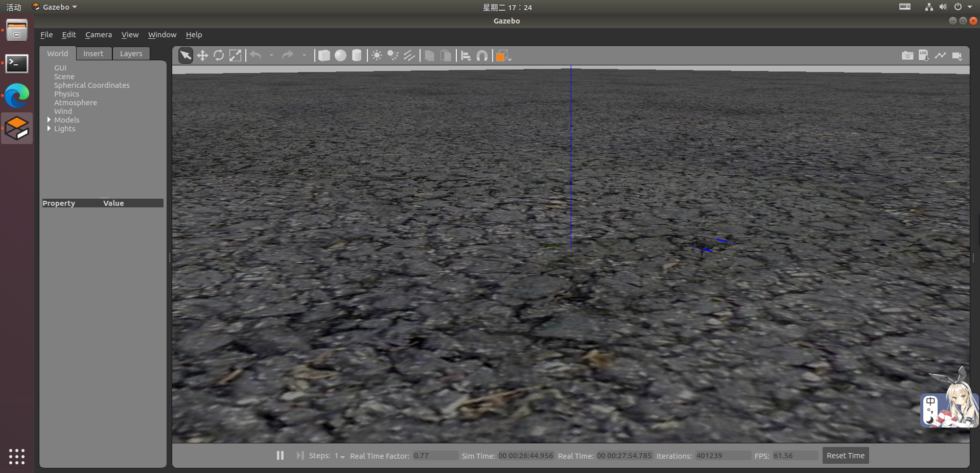Open the redo history dropdown arrow
The image size is (980, 473).
(304, 55)
